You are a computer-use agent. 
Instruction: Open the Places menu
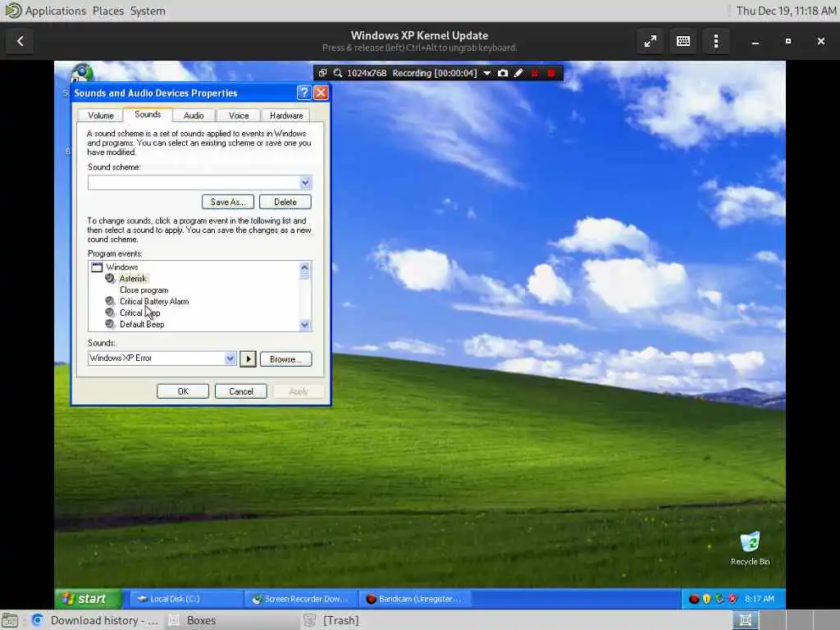[107, 11]
